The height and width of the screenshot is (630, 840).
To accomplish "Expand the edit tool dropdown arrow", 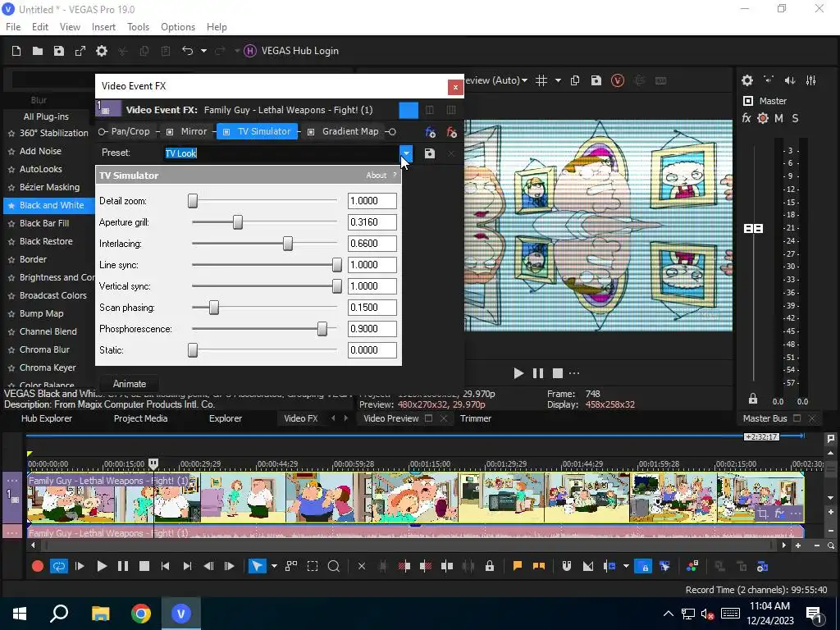I will pos(274,566).
